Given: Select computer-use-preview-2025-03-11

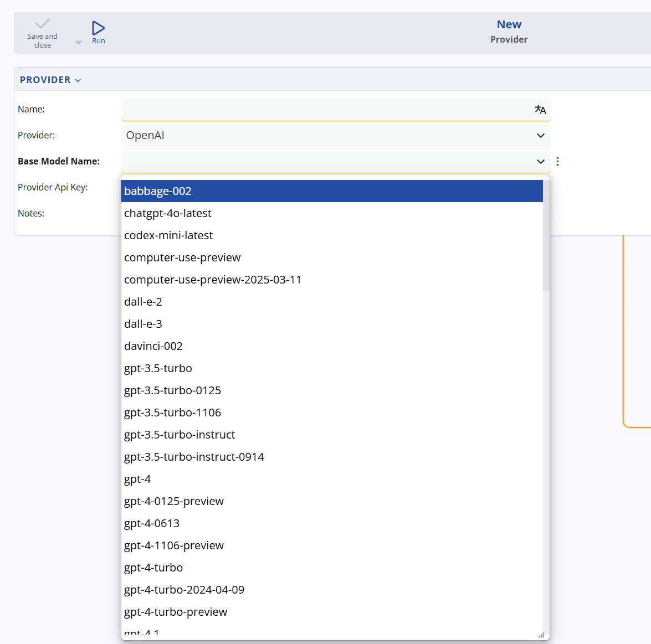Looking at the screenshot, I should click(x=332, y=280).
